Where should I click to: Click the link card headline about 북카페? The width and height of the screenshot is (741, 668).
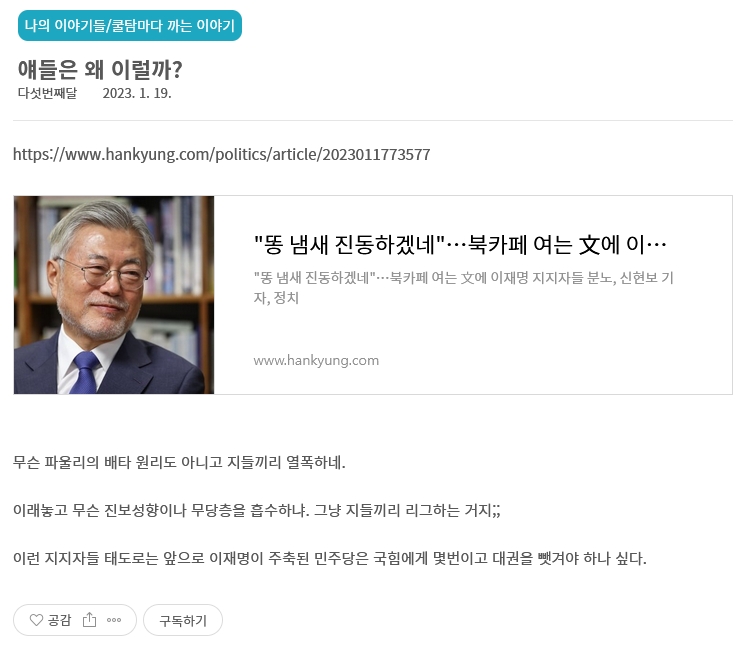[460, 245]
